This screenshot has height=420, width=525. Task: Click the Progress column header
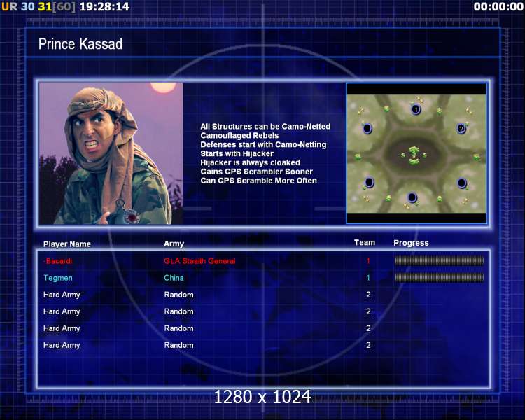[411, 243]
